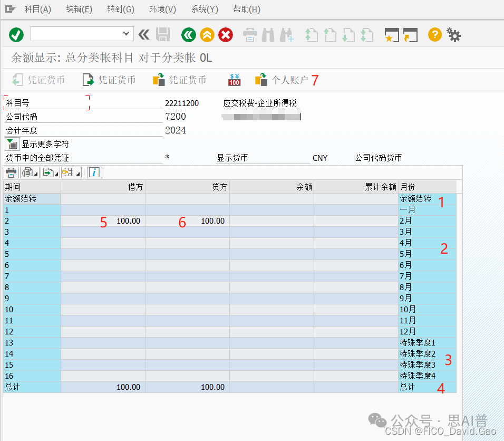This screenshot has width=504, height=441.
Task: Click the green checkmark Enter icon
Action: click(x=16, y=35)
